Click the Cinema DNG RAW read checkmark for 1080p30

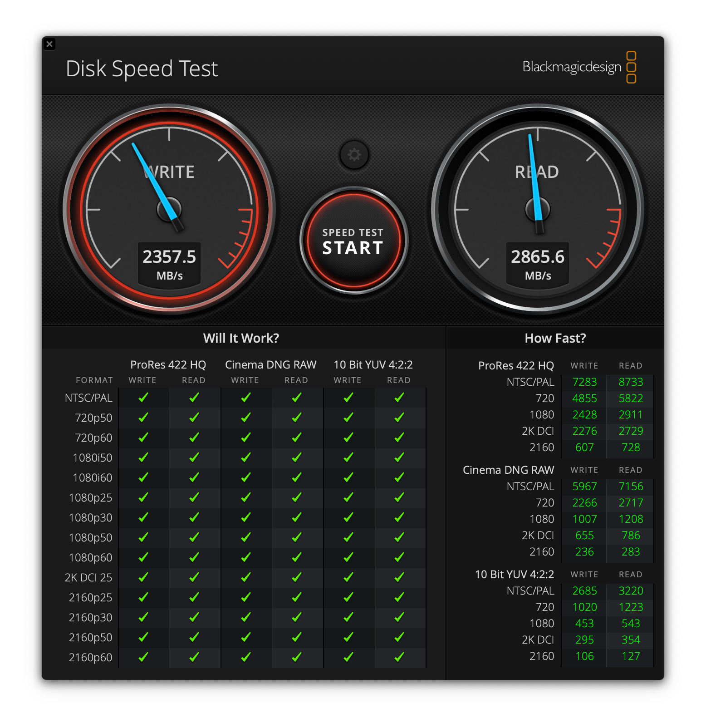[x=297, y=517]
